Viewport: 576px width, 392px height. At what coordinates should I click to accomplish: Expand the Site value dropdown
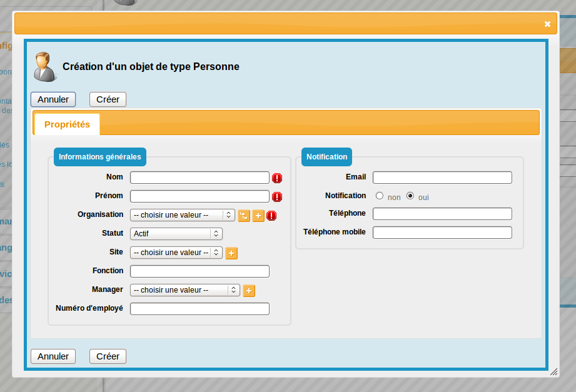pyautogui.click(x=176, y=253)
